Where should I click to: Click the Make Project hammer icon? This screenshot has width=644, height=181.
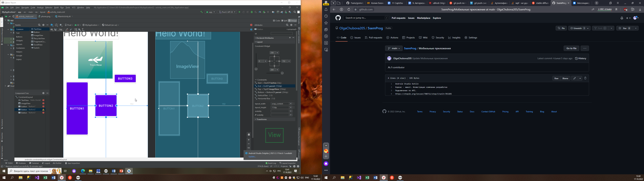click(201, 12)
